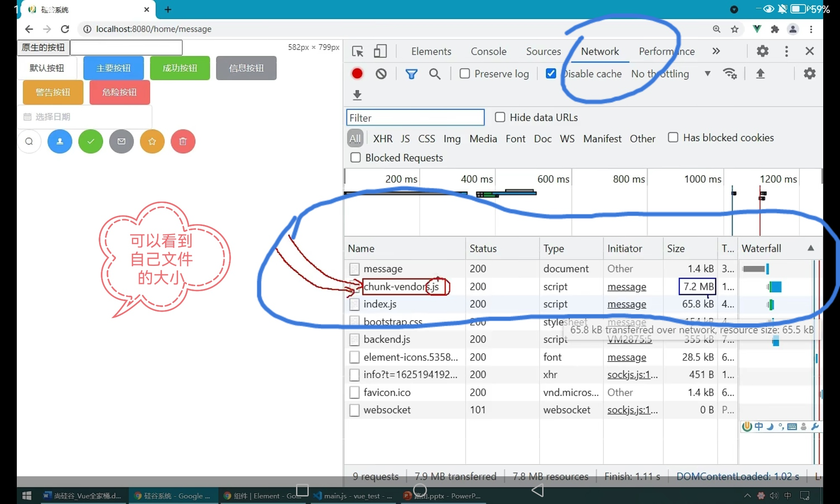
Task: Expand more DevTools tabs chevron
Action: click(x=716, y=51)
